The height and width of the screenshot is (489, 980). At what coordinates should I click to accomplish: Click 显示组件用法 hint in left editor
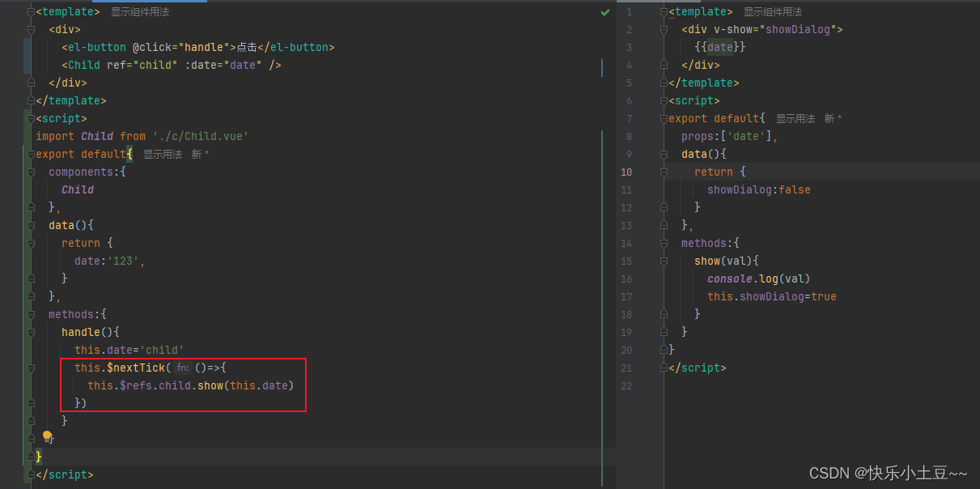(140, 12)
